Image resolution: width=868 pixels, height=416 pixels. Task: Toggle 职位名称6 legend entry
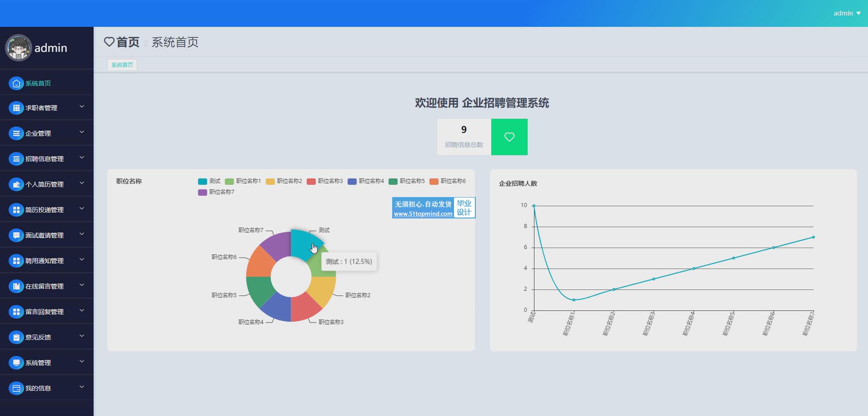click(x=447, y=181)
